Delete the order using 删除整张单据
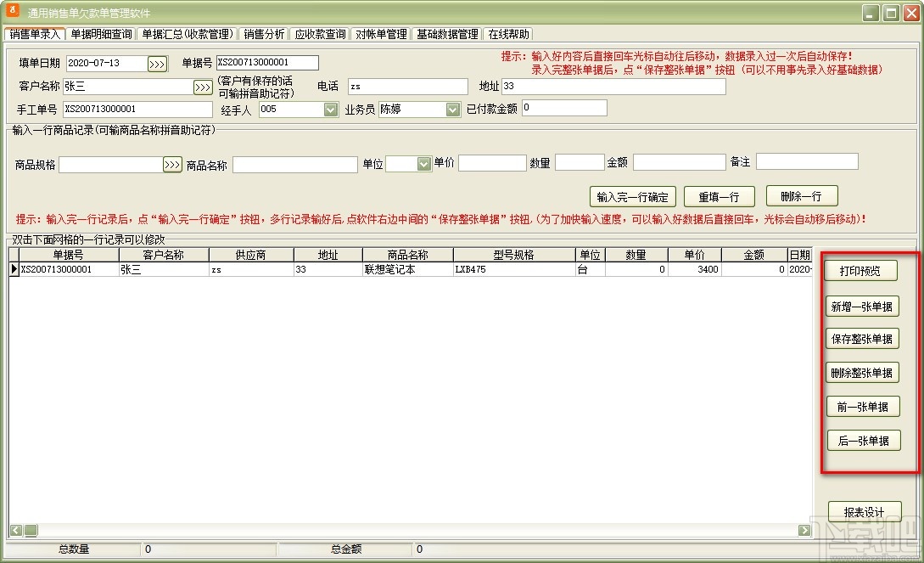 (862, 372)
